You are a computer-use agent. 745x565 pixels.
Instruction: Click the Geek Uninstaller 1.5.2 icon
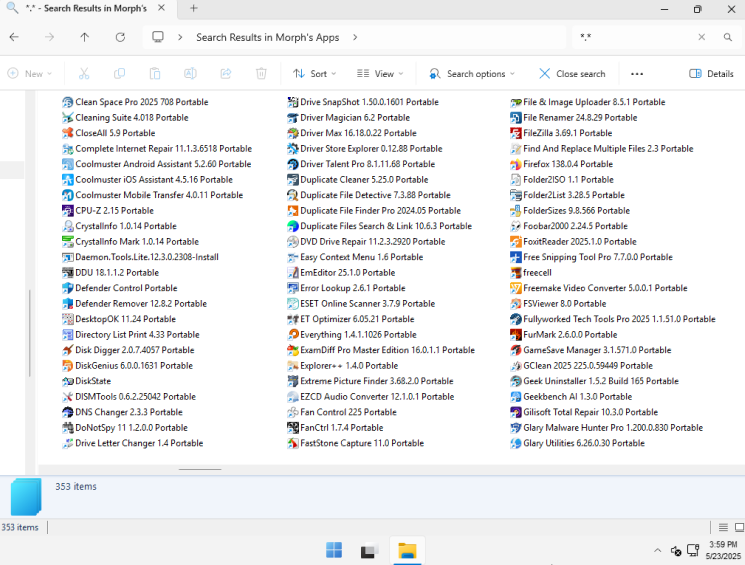tap(516, 381)
